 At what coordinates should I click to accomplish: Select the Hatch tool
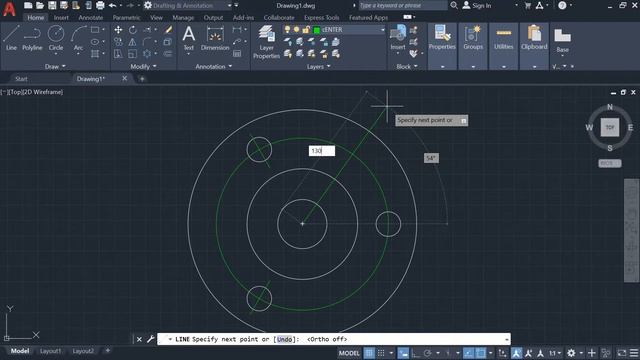[95, 53]
